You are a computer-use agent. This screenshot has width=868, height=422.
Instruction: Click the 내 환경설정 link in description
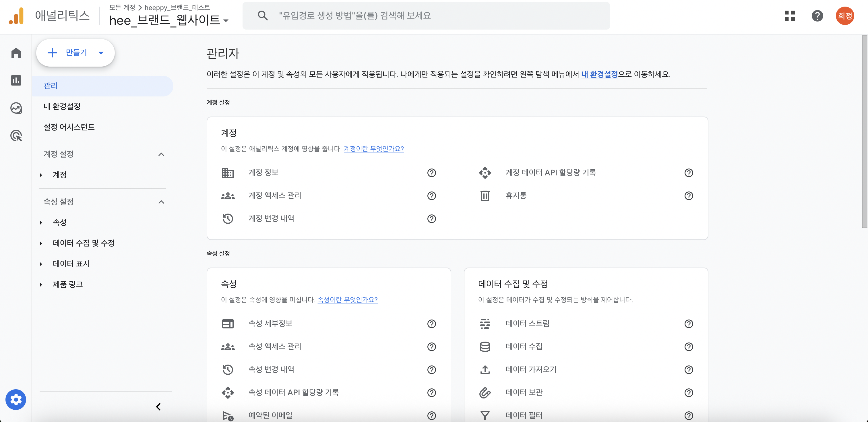599,74
